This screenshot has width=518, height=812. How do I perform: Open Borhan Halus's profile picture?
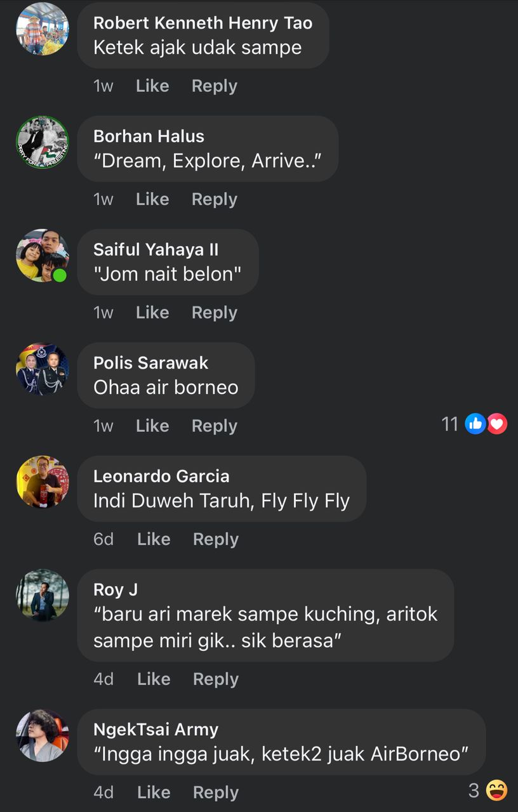[43, 143]
